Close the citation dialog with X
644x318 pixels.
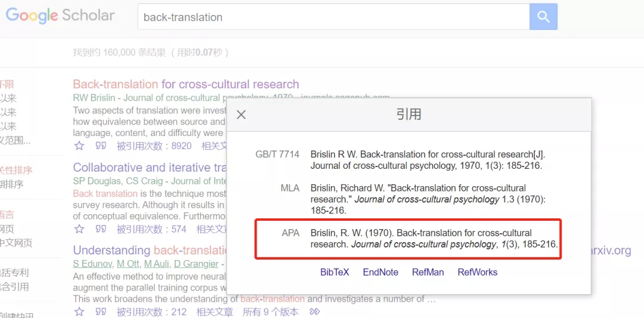241,115
